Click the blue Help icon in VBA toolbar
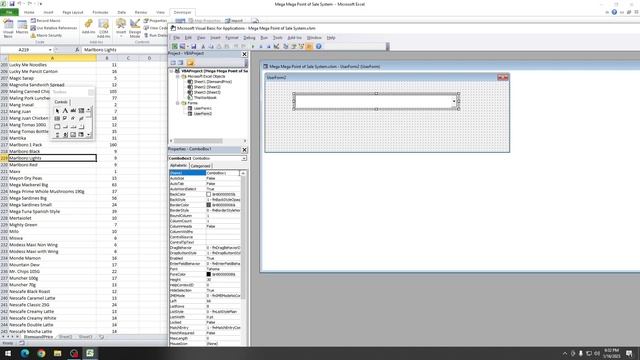 319,47
